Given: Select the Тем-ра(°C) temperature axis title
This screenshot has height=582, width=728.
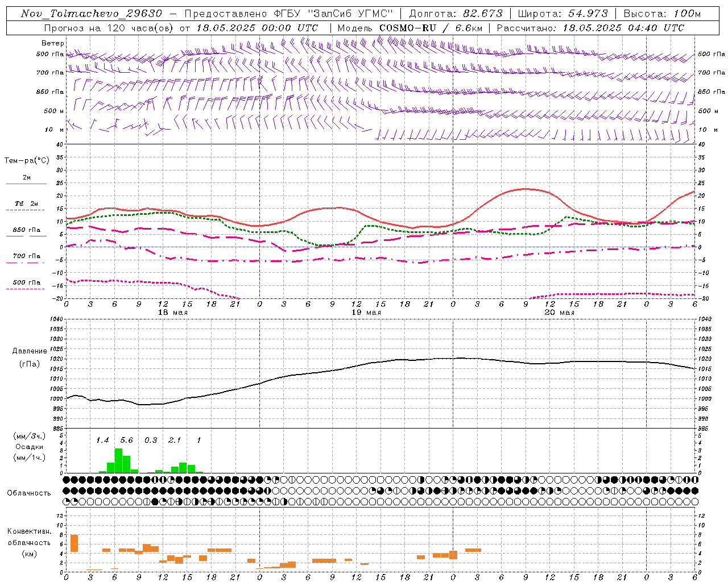Looking at the screenshot, I should click(x=27, y=161).
